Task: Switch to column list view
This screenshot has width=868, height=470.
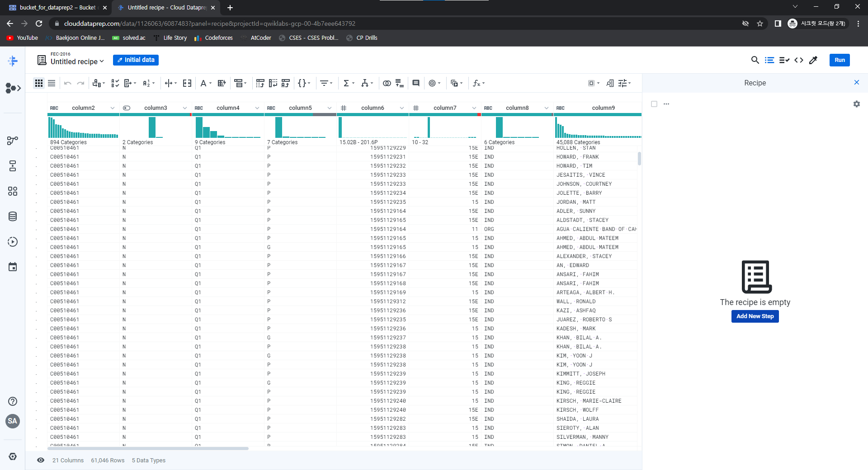Action: 52,83
